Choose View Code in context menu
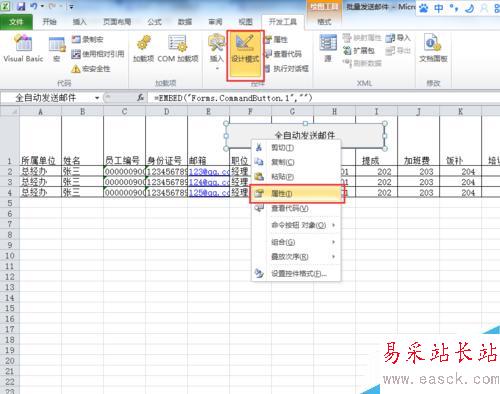 pos(296,209)
